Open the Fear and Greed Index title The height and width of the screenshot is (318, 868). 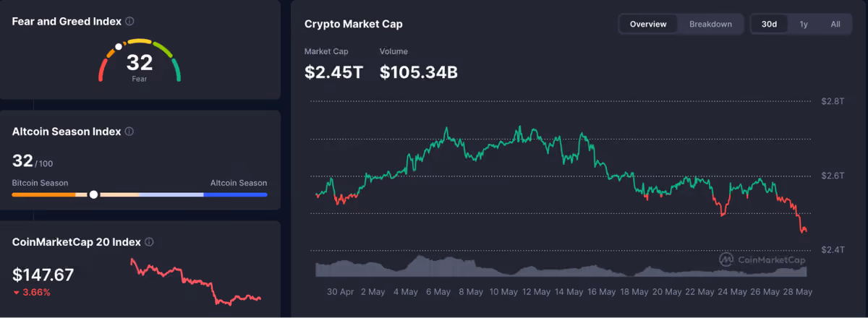tap(67, 22)
